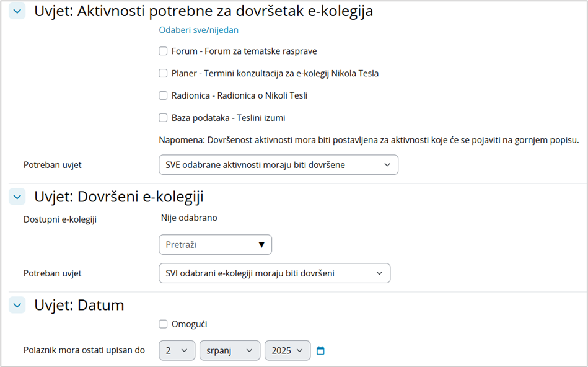Screen dimensions: 588x367
Task: Select the 'Baza podataka - Teslini izumi' checkbox
Action: coord(163,117)
